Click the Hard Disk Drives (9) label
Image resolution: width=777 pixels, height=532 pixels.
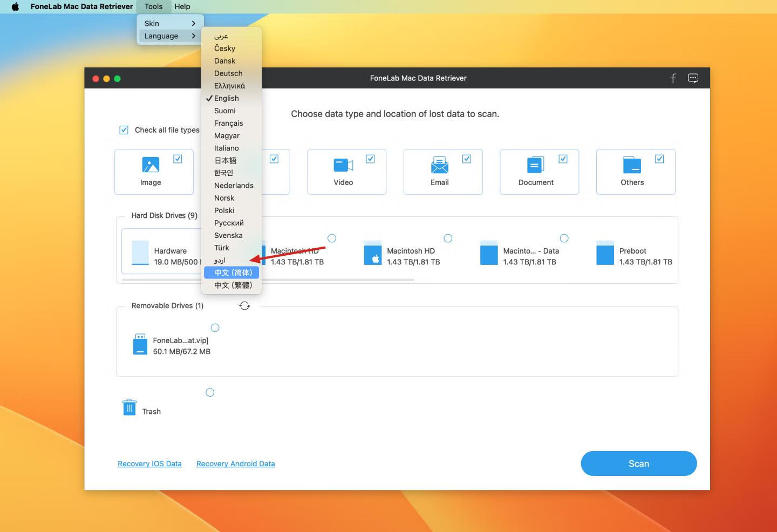pos(165,215)
